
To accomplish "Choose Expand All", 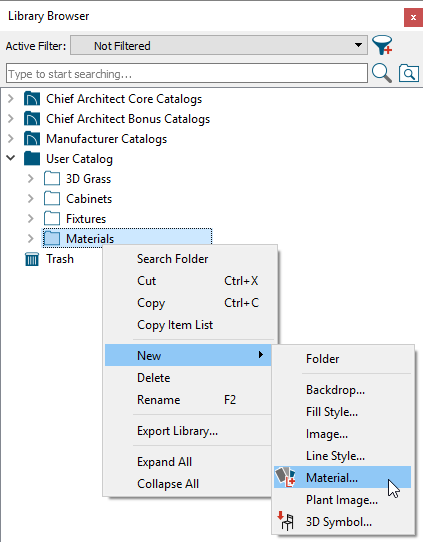I will pos(188,462).
